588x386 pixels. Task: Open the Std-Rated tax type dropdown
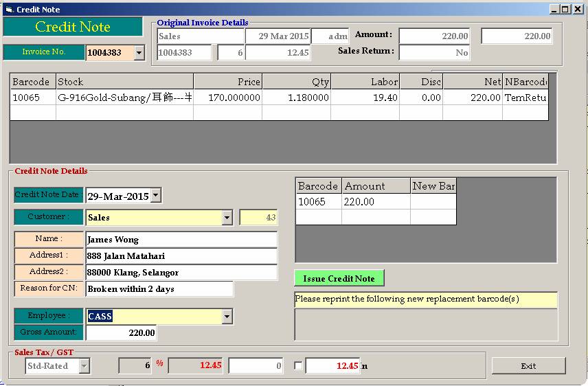[x=84, y=366]
